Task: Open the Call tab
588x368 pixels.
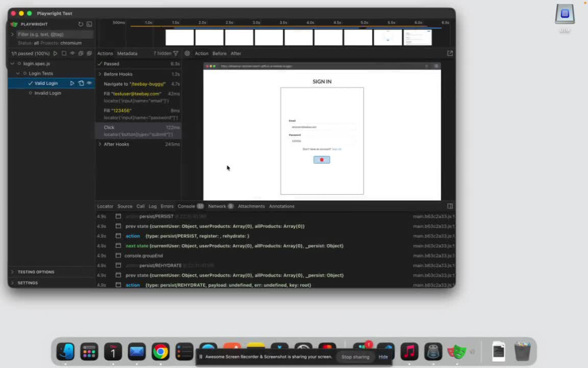Action: [x=141, y=206]
